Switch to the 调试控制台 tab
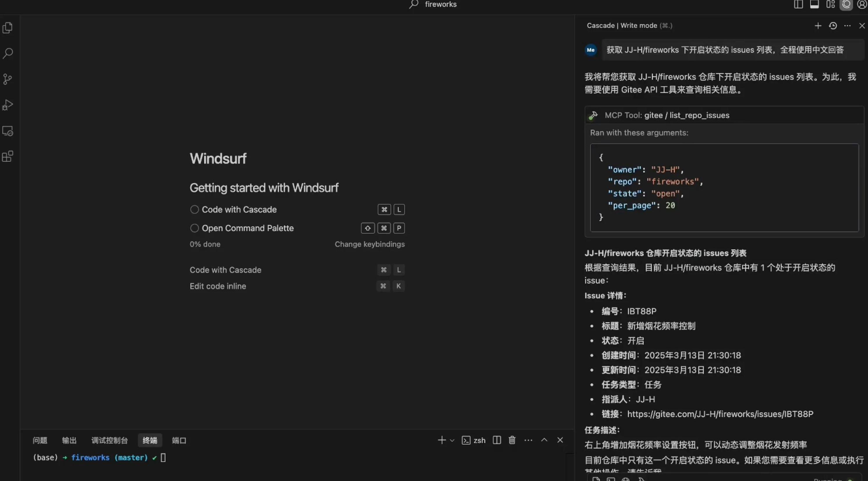This screenshot has height=481, width=868. tap(109, 440)
